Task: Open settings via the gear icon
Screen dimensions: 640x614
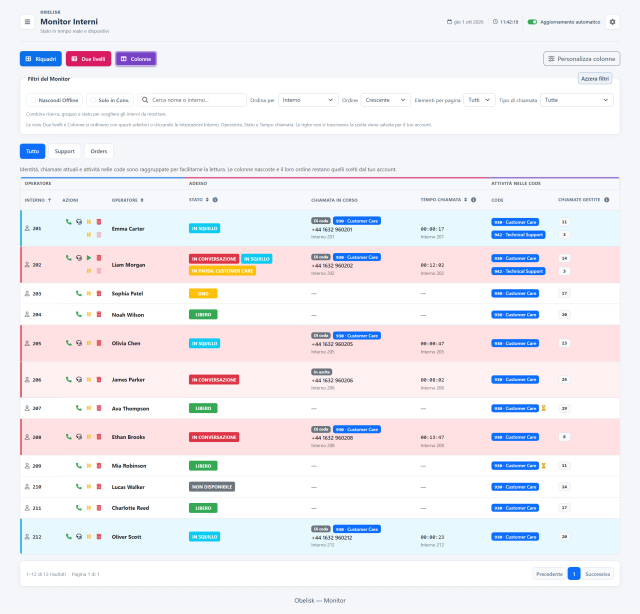Action: (x=612, y=22)
